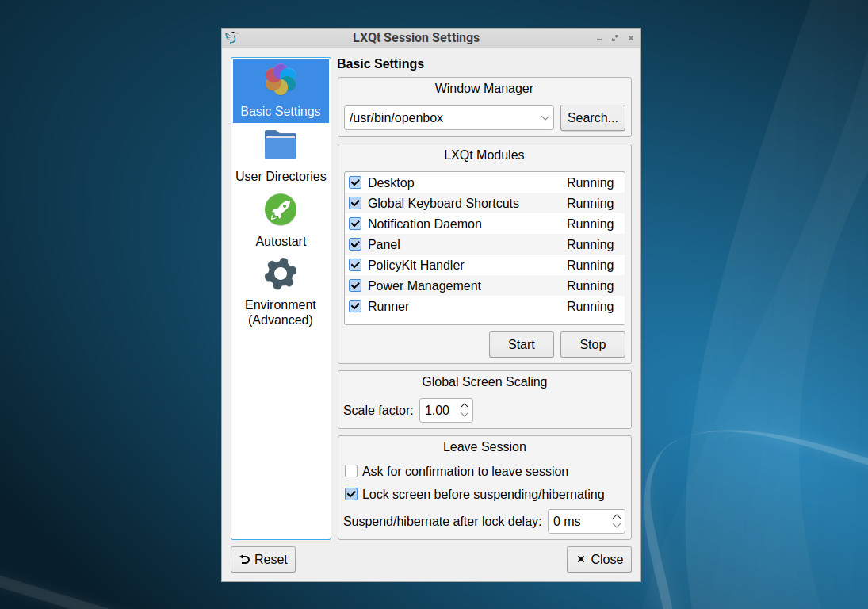
Task: Click the LXQt Session Settings title text
Action: (416, 37)
